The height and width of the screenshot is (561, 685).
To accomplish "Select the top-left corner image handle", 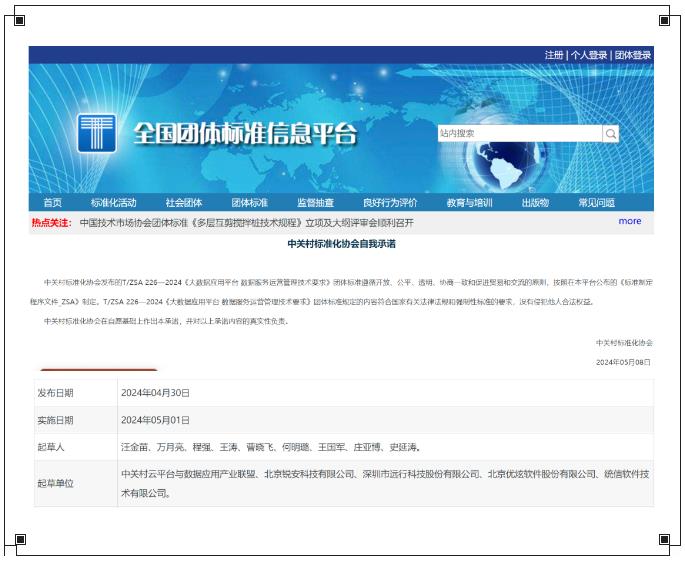I will click(x=20, y=20).
